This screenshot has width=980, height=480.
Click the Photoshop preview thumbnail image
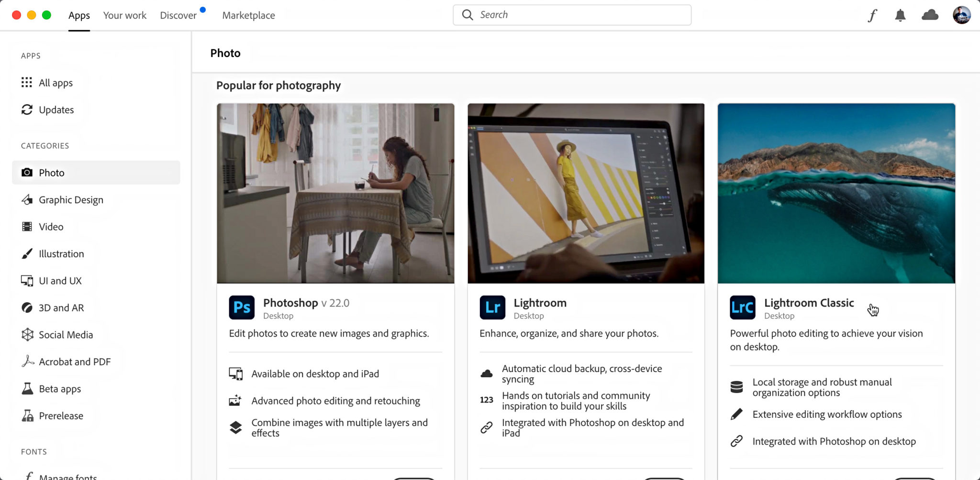pos(335,193)
